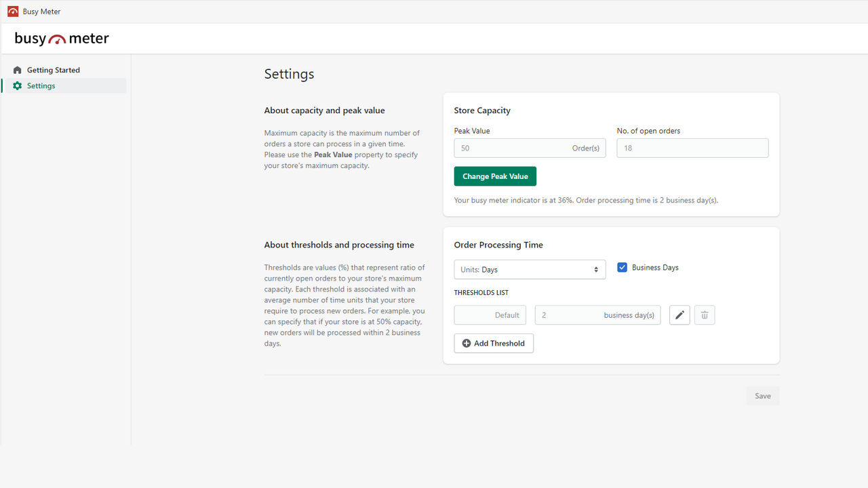Click the Getting Started home icon
Image resolution: width=868 pixels, height=488 pixels.
[x=18, y=70]
